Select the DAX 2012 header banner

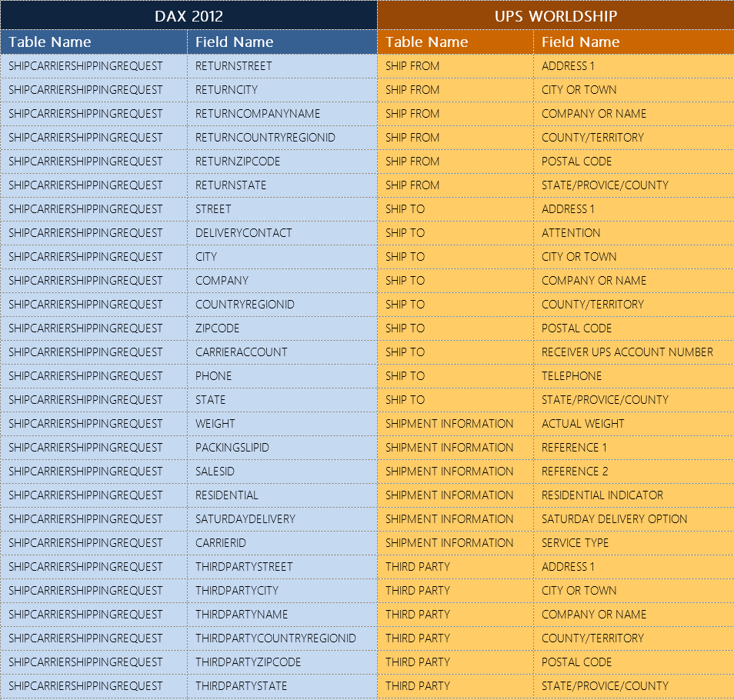coord(188,15)
